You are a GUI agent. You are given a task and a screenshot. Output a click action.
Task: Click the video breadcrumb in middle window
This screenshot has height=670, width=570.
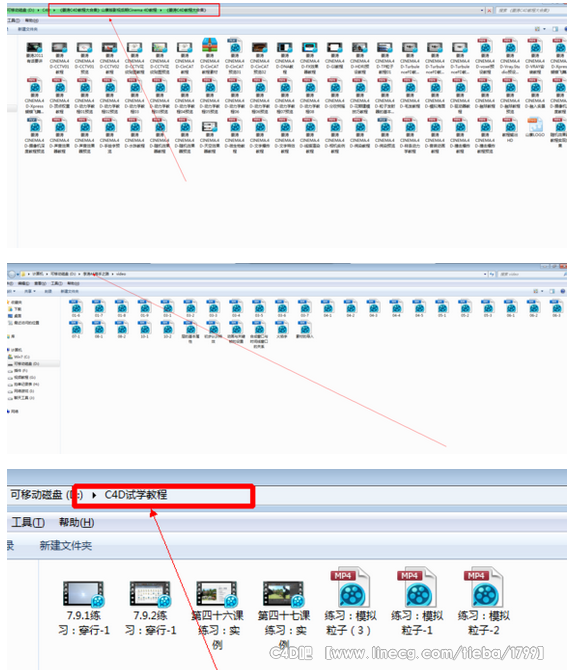click(x=121, y=274)
